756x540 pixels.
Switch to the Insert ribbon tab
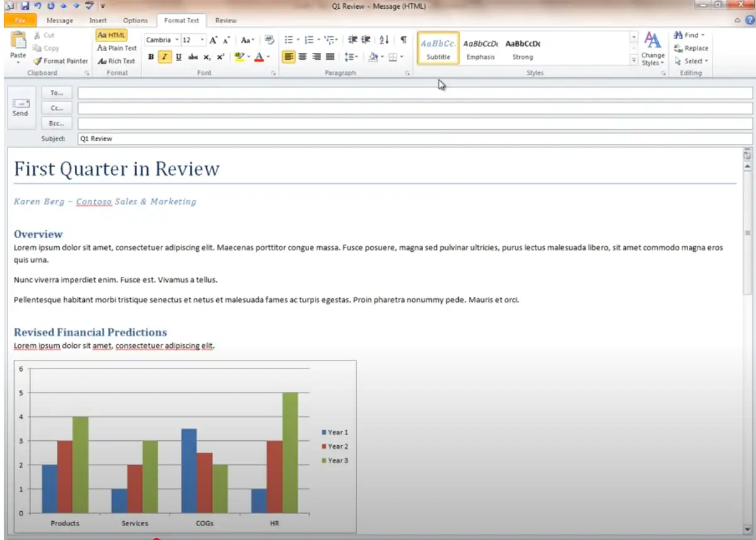[97, 21]
